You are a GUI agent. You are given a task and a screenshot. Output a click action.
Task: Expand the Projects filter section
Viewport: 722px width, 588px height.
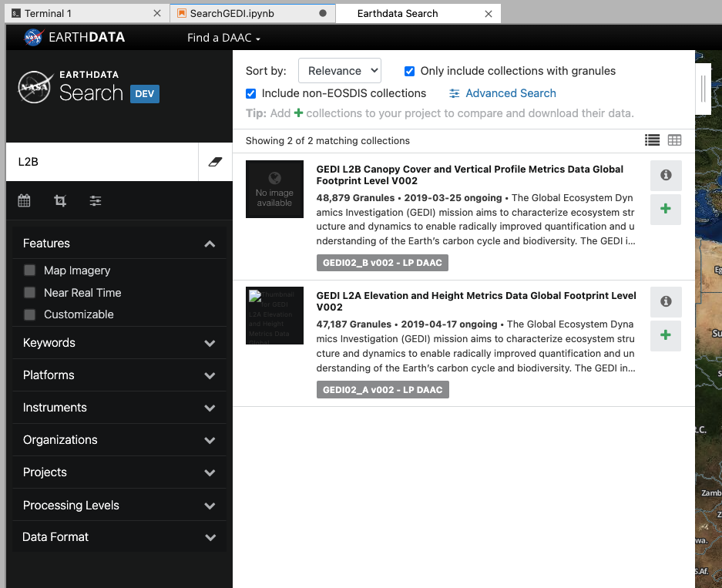pyautogui.click(x=119, y=472)
